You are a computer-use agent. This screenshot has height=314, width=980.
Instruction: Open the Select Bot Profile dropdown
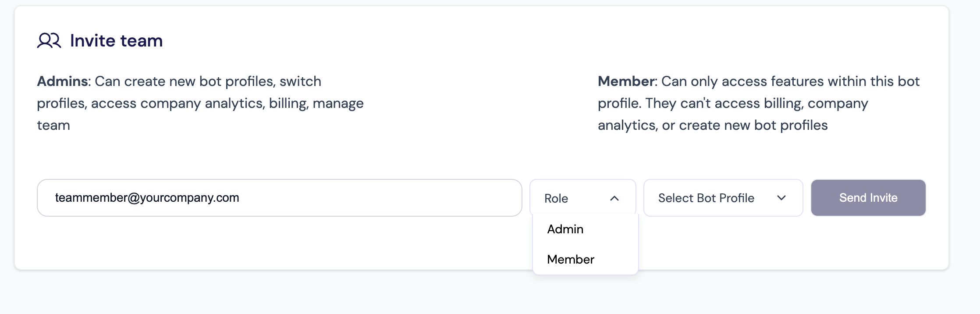723,198
